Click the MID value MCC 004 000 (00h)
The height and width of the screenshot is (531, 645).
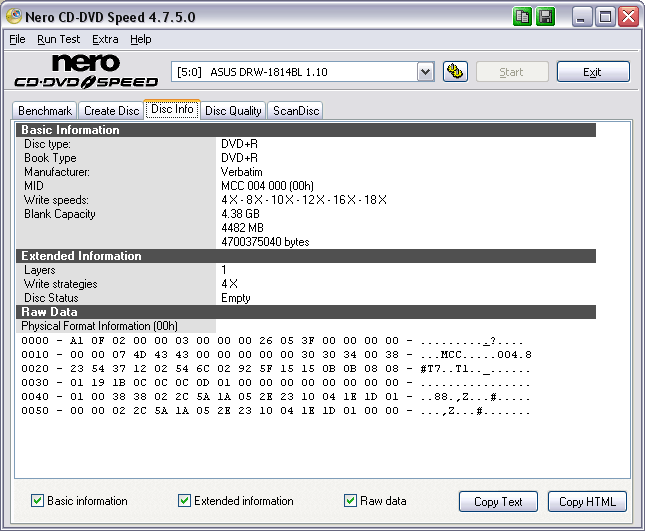(267, 186)
